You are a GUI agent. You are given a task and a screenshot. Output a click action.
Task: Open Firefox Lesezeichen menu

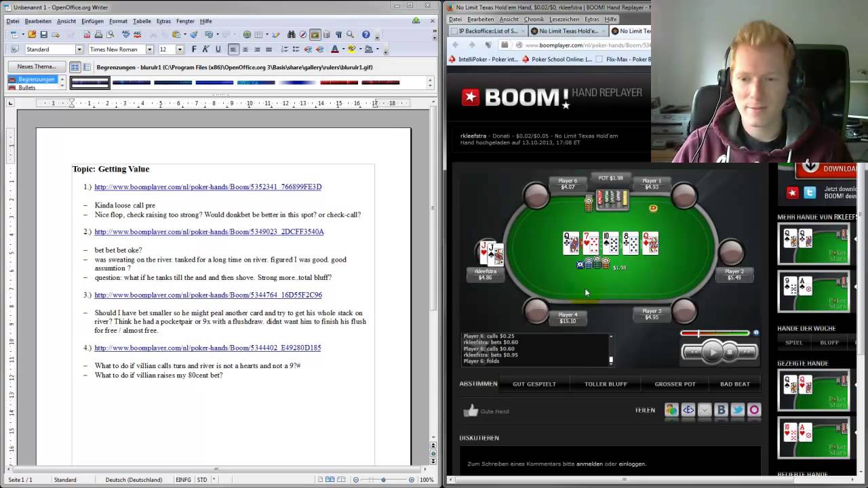click(564, 19)
